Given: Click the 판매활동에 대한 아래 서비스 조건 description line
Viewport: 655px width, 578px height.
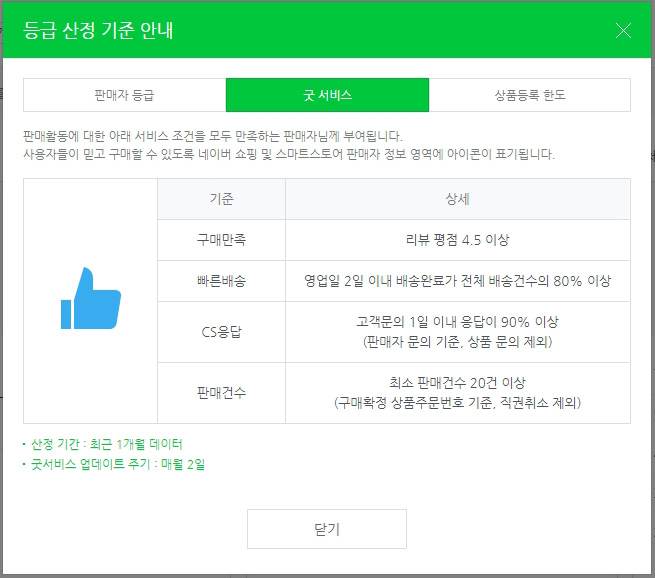Looking at the screenshot, I should point(213,136).
